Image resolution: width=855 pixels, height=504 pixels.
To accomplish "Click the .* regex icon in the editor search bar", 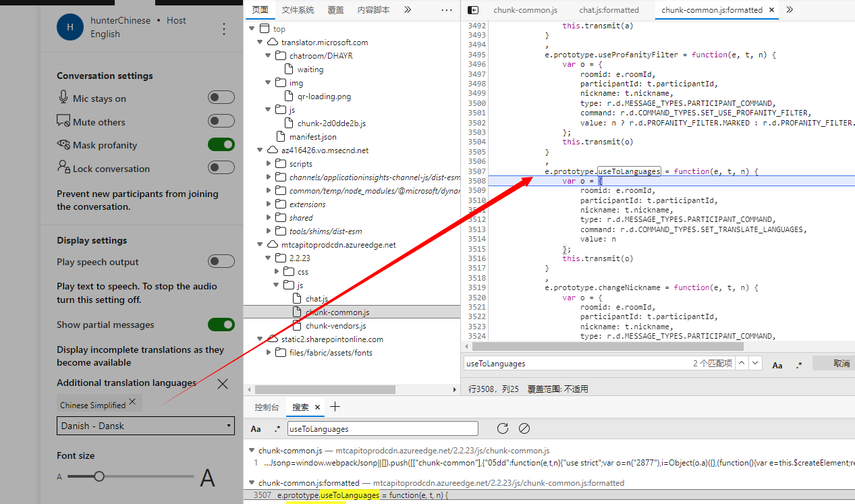I will tap(798, 365).
